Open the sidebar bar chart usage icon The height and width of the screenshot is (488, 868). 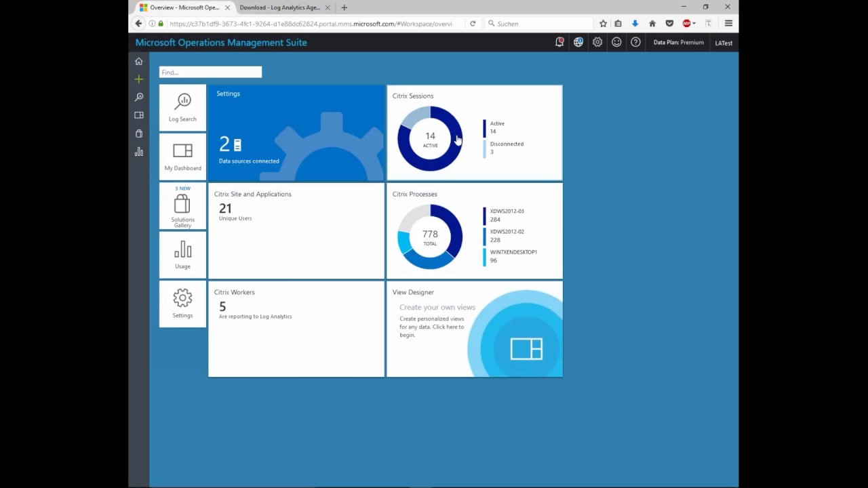click(139, 152)
